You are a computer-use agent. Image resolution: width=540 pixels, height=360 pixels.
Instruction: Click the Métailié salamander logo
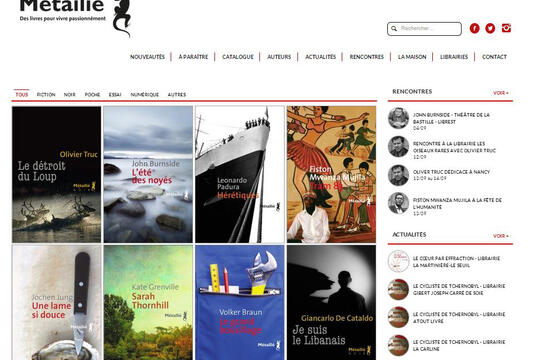coord(122,17)
